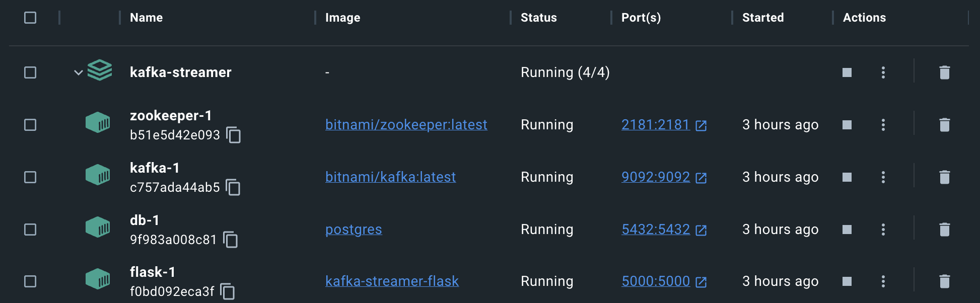This screenshot has width=980, height=303.
Task: Open the bitnami/kafka:latest image link
Action: [390, 177]
